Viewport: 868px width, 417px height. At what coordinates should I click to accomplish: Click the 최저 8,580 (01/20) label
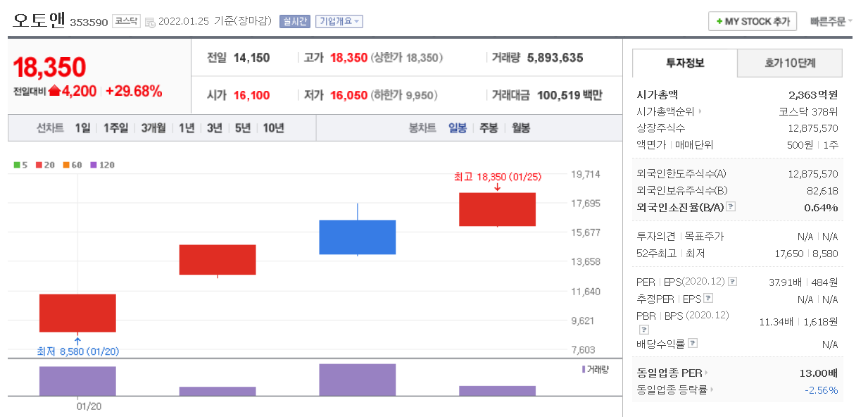(x=79, y=351)
